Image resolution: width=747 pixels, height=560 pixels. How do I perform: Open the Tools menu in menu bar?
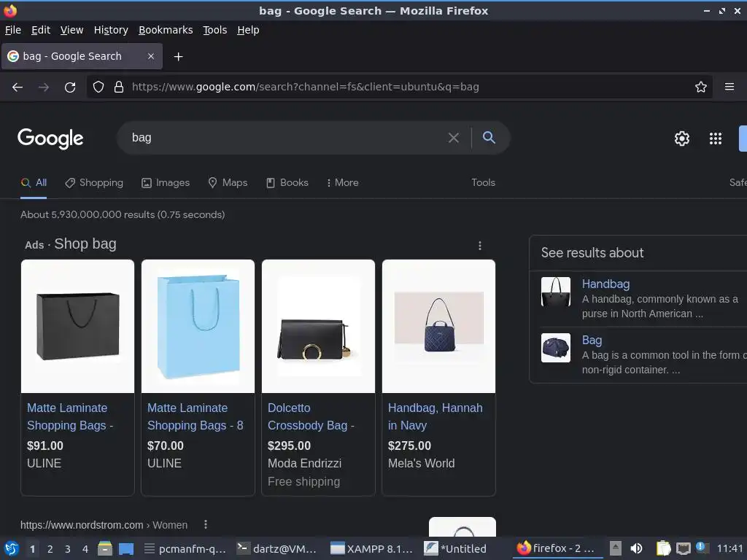[215, 30]
